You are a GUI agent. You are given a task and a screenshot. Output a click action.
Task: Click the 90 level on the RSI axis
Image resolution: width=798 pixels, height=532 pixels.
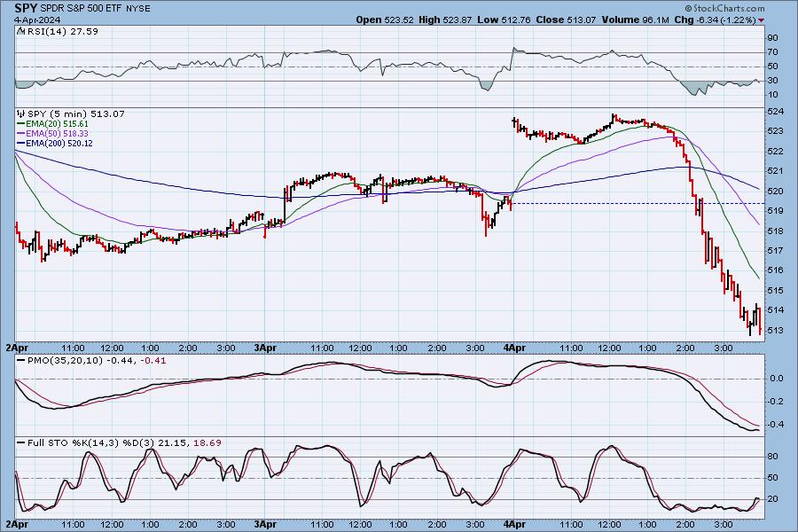(x=772, y=37)
